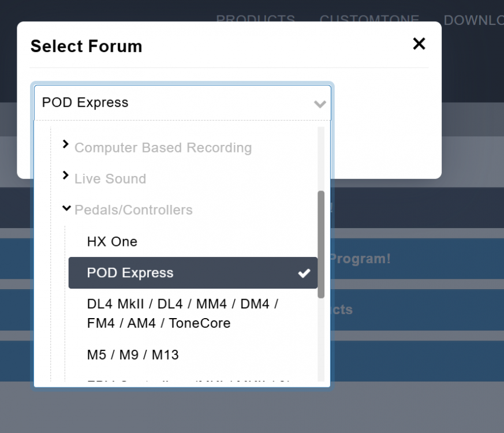The height and width of the screenshot is (433, 504).
Task: Click the POD Express selection field
Action: click(173, 103)
